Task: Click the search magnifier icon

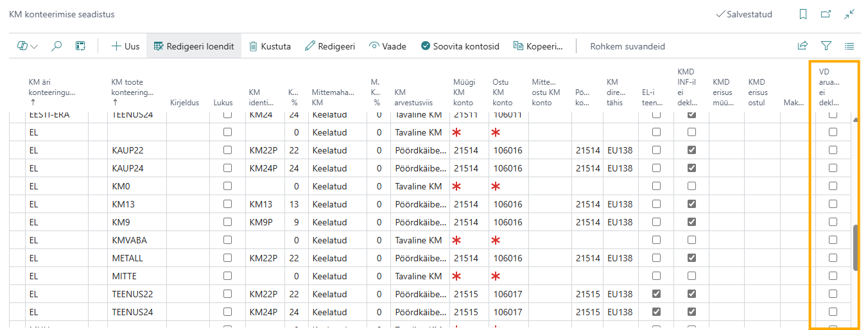Action: coord(56,46)
